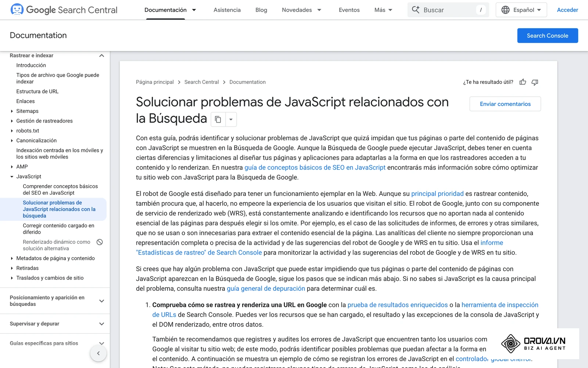Open the Blog tab

pyautogui.click(x=261, y=10)
